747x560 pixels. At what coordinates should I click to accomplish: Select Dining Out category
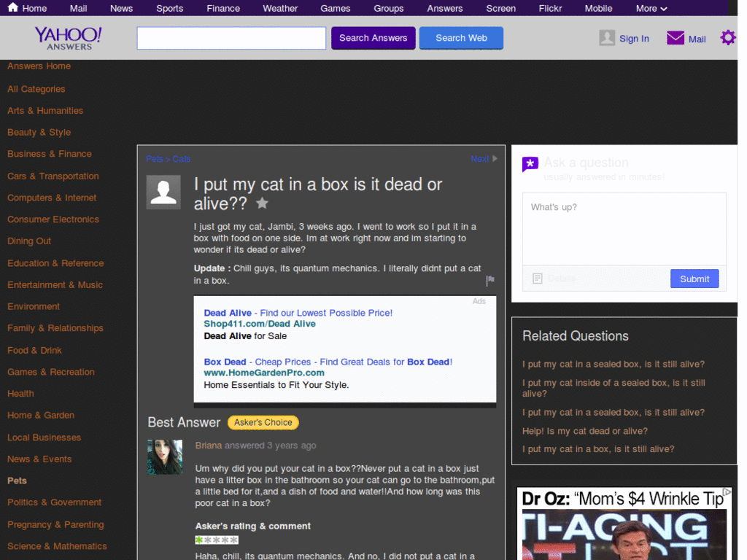29,241
